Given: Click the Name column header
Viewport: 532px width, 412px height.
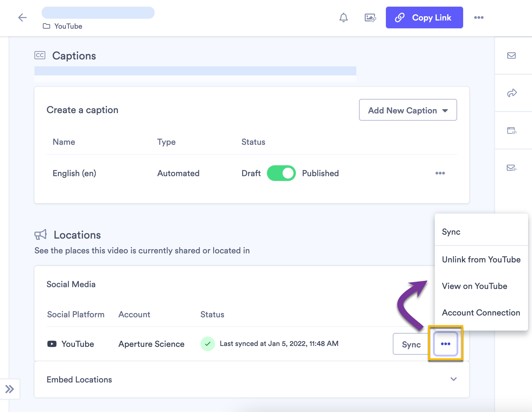Looking at the screenshot, I should click(64, 142).
